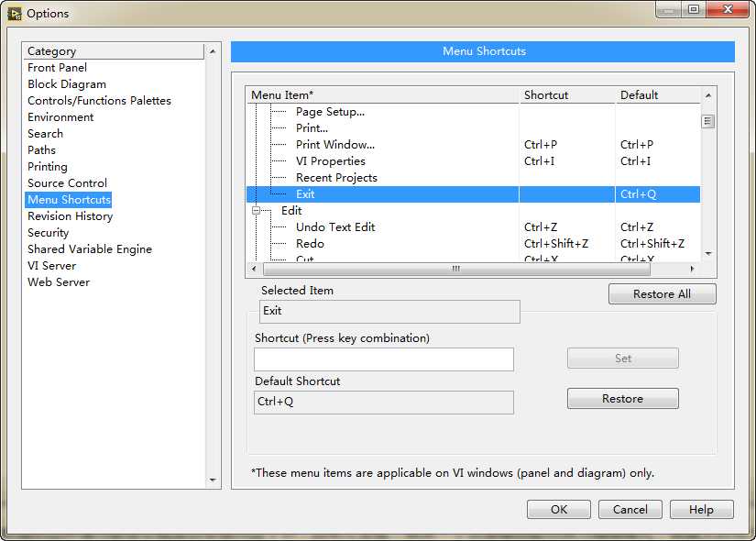Select the Front Panel category
The image size is (756, 541).
(x=57, y=68)
